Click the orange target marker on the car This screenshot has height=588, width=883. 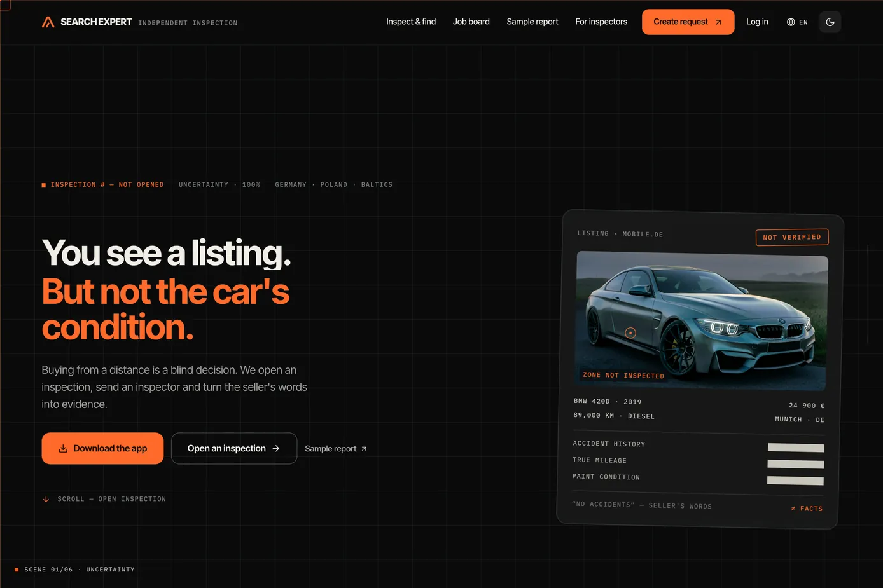tap(630, 332)
